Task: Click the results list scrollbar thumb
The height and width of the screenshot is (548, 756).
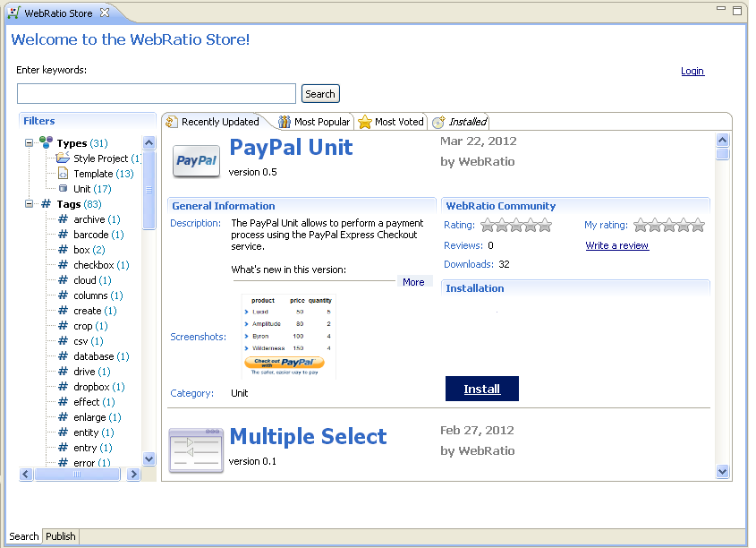Action: (722, 154)
